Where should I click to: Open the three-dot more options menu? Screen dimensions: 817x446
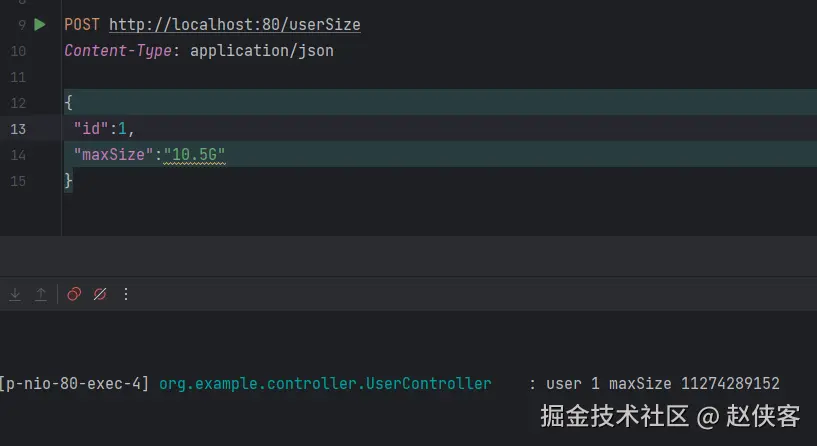126,294
